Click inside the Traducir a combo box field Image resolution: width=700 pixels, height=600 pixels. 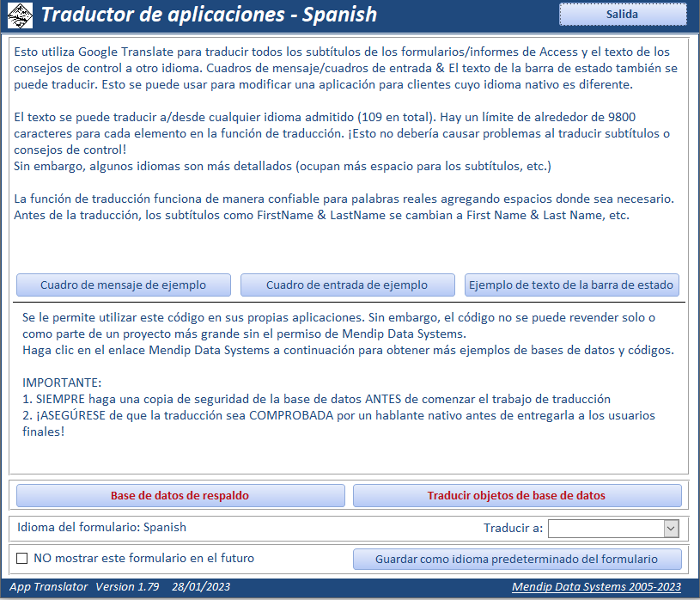(x=606, y=529)
